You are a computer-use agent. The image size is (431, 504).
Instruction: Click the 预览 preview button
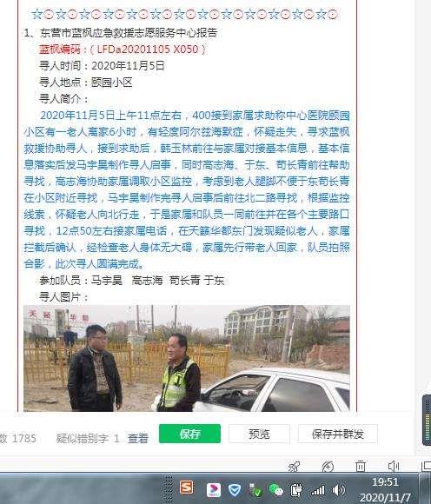point(259,434)
